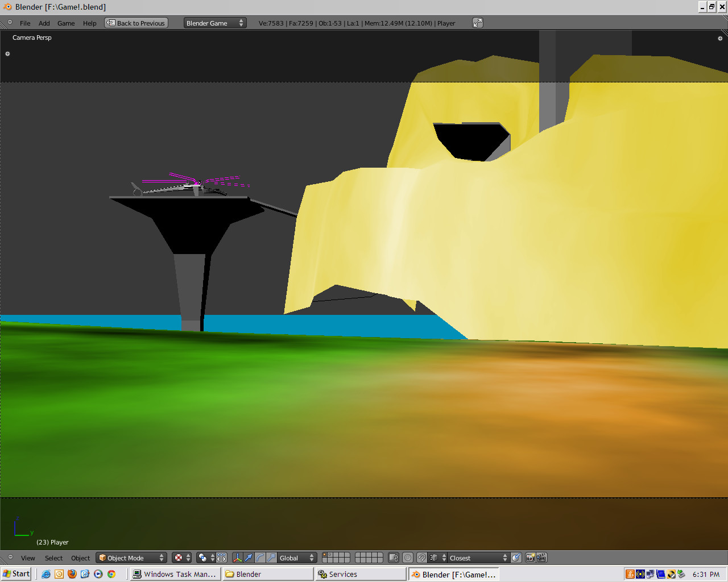Image resolution: width=728 pixels, height=582 pixels.
Task: Select the first button of second layer group
Action: click(358, 555)
